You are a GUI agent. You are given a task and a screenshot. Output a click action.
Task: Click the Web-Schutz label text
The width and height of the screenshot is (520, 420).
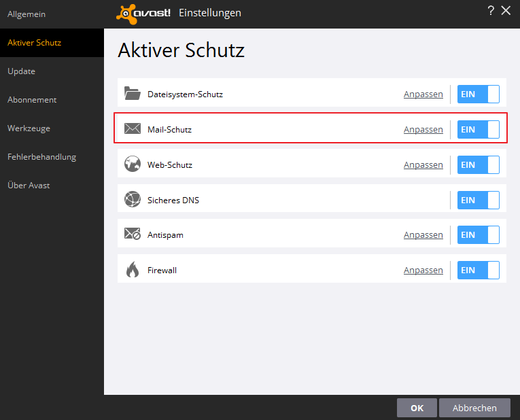[170, 165]
